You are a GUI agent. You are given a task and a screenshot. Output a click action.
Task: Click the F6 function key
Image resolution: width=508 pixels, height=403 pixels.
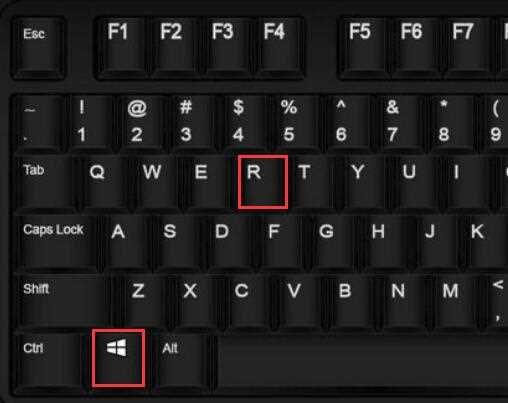pyautogui.click(x=416, y=49)
